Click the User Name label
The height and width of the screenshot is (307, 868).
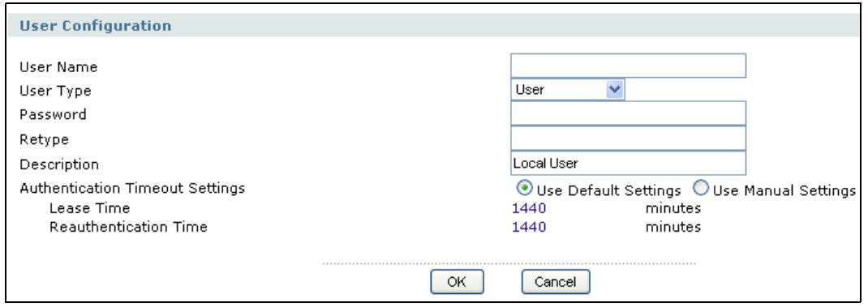coord(58,67)
